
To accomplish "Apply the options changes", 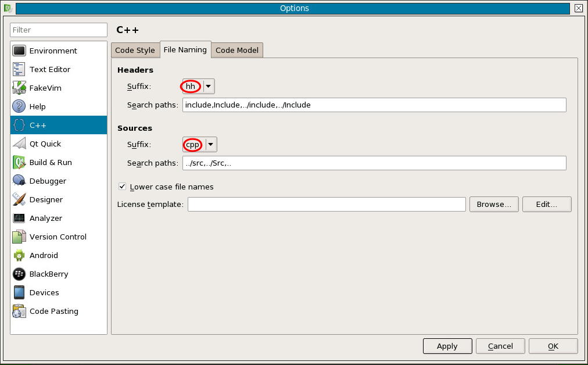I will coord(447,346).
